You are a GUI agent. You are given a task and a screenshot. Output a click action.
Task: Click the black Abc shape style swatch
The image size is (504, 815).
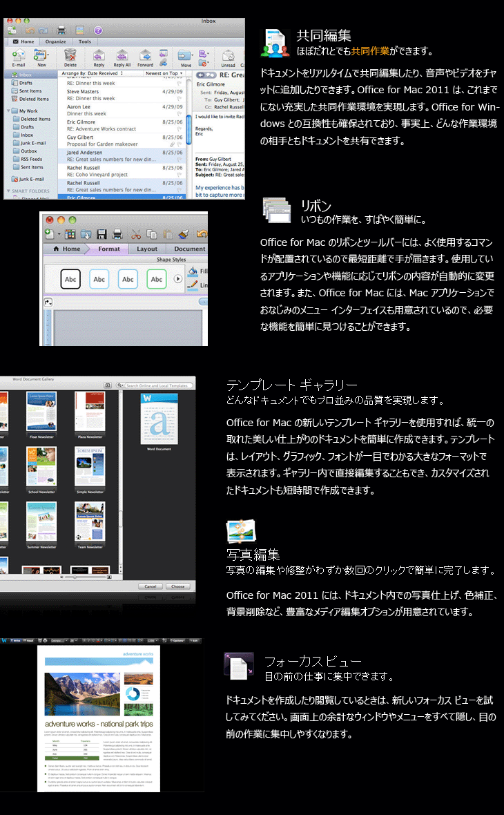[70, 279]
